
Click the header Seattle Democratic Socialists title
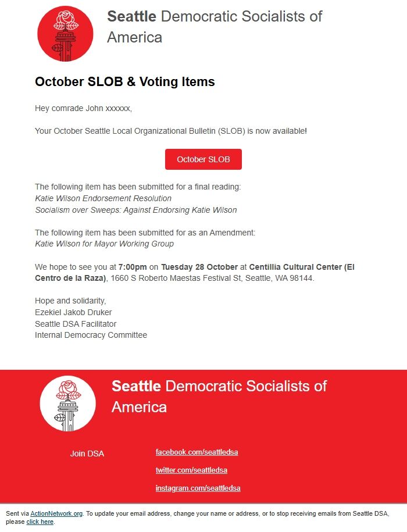pos(215,27)
